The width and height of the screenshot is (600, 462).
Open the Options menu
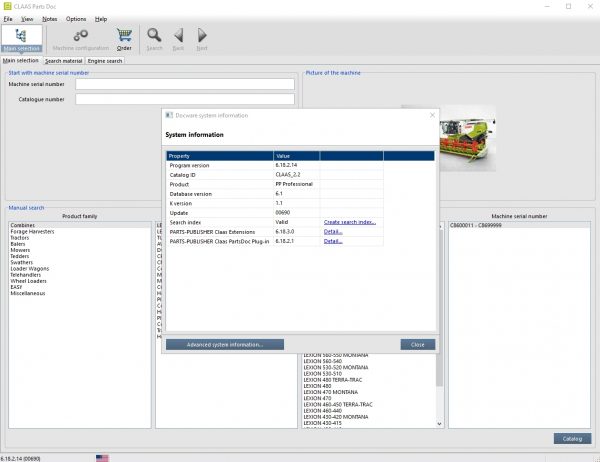click(x=76, y=19)
